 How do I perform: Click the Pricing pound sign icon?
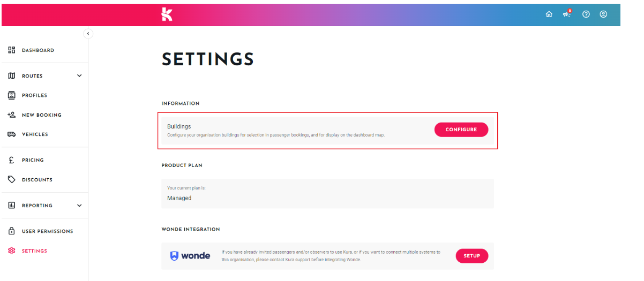pos(11,160)
